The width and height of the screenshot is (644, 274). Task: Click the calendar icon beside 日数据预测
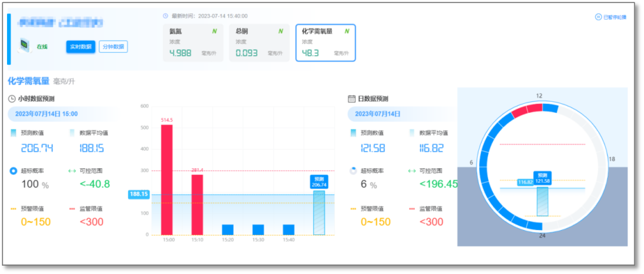point(352,99)
